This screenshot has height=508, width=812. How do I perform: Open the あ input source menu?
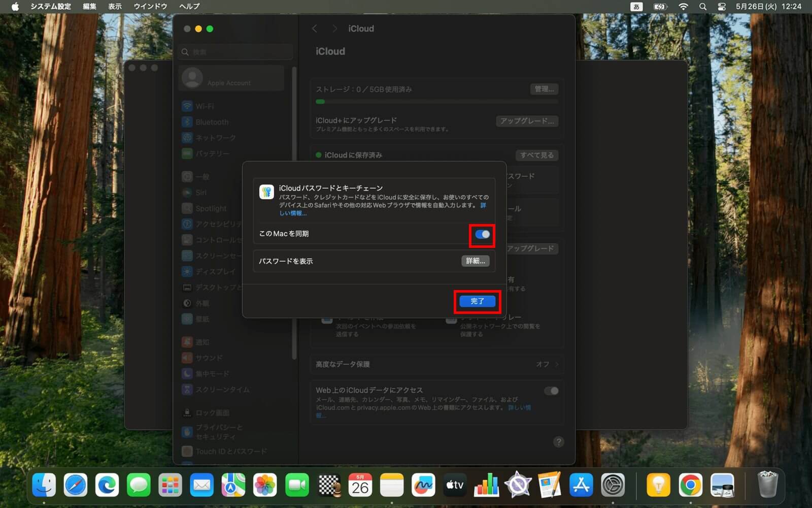click(636, 7)
